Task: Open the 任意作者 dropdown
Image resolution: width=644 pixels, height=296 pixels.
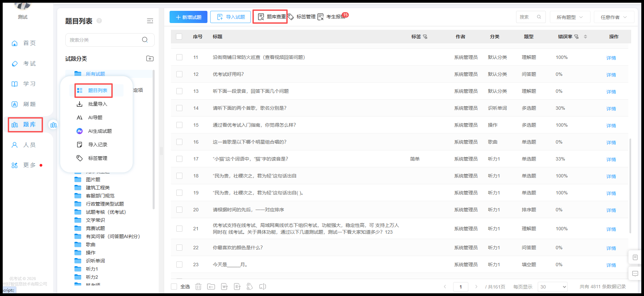Action: coord(614,17)
